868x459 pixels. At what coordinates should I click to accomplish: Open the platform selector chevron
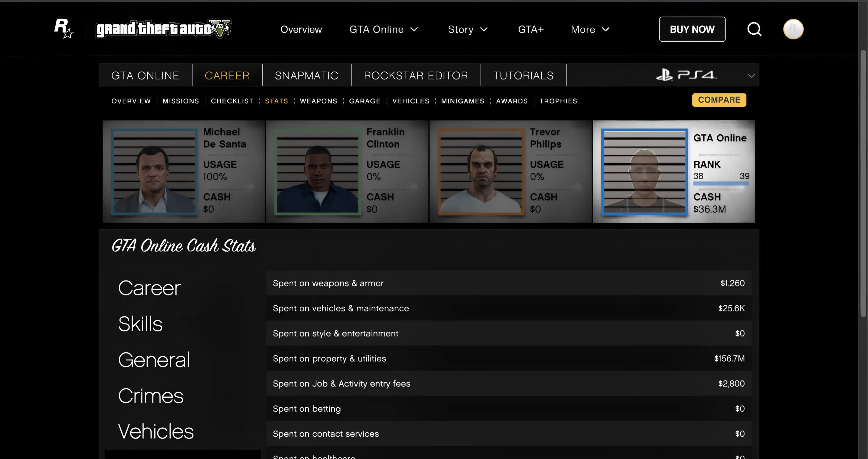pos(751,76)
